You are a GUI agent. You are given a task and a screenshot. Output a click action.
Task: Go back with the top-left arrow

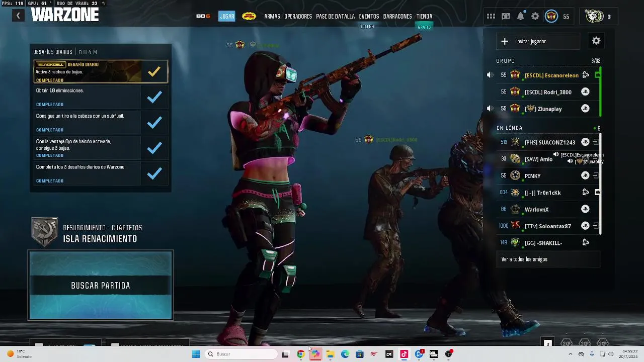(x=18, y=16)
